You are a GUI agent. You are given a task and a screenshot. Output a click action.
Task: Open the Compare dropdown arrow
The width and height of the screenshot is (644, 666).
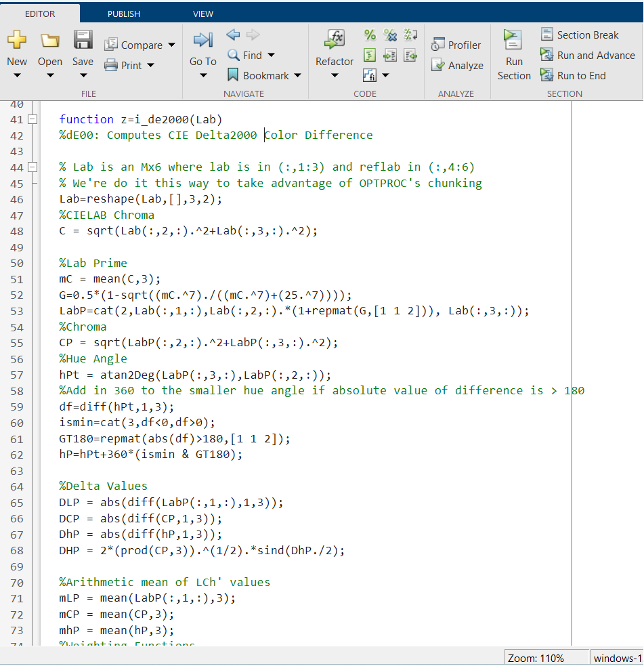[171, 45]
